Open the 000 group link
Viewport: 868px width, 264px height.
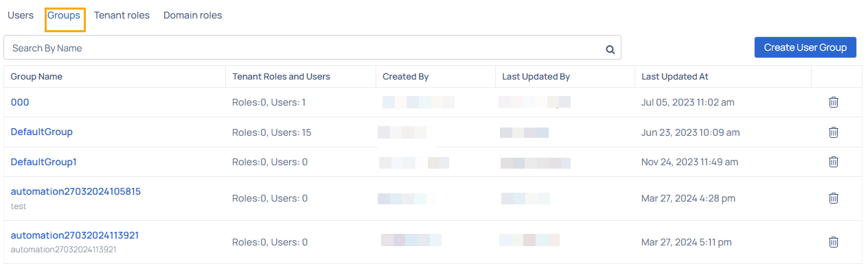coord(20,102)
